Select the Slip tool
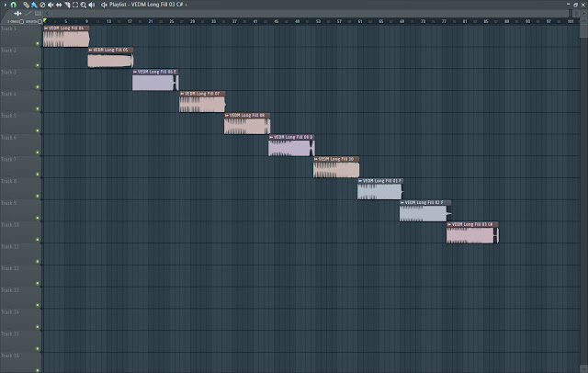 pyautogui.click(x=59, y=5)
